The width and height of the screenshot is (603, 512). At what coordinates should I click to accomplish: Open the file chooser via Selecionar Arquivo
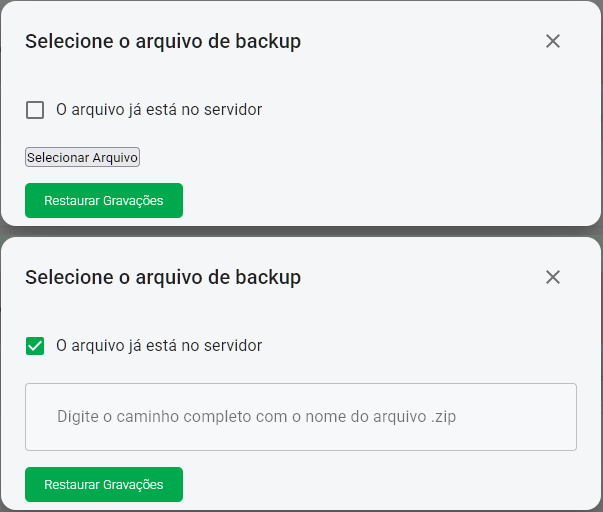click(83, 157)
